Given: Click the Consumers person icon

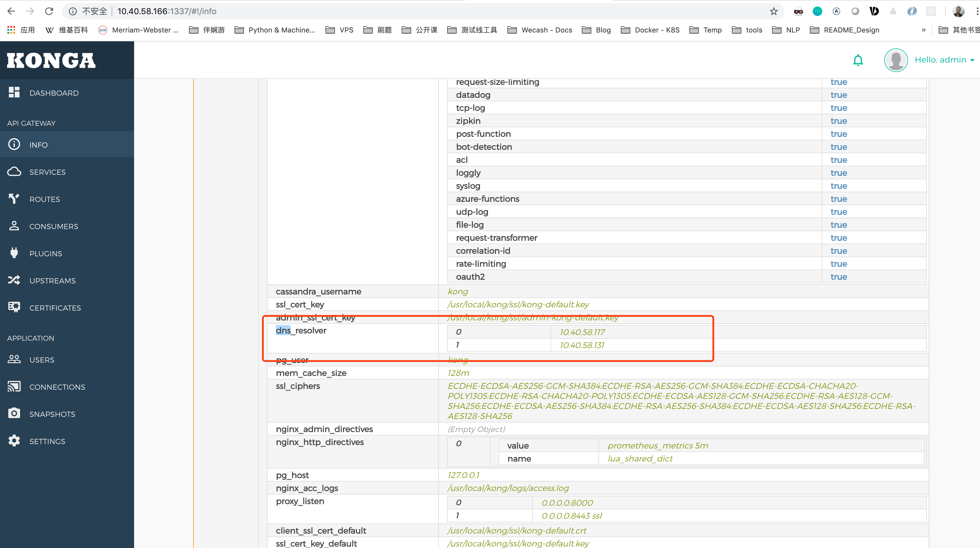Looking at the screenshot, I should [x=14, y=226].
